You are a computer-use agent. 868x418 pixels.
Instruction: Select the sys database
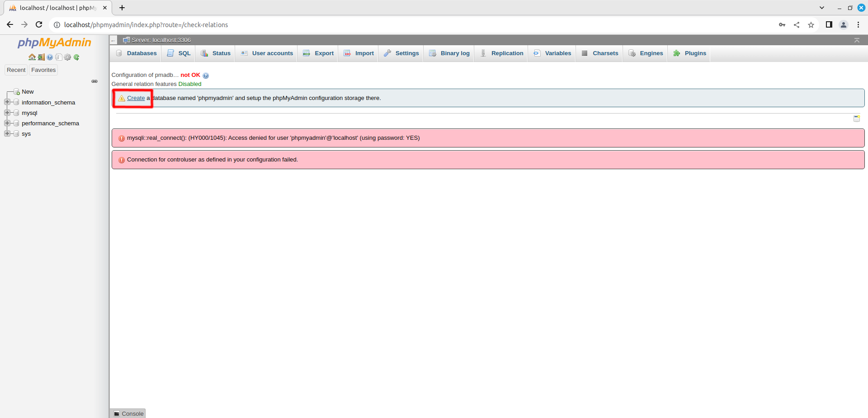pyautogui.click(x=26, y=134)
